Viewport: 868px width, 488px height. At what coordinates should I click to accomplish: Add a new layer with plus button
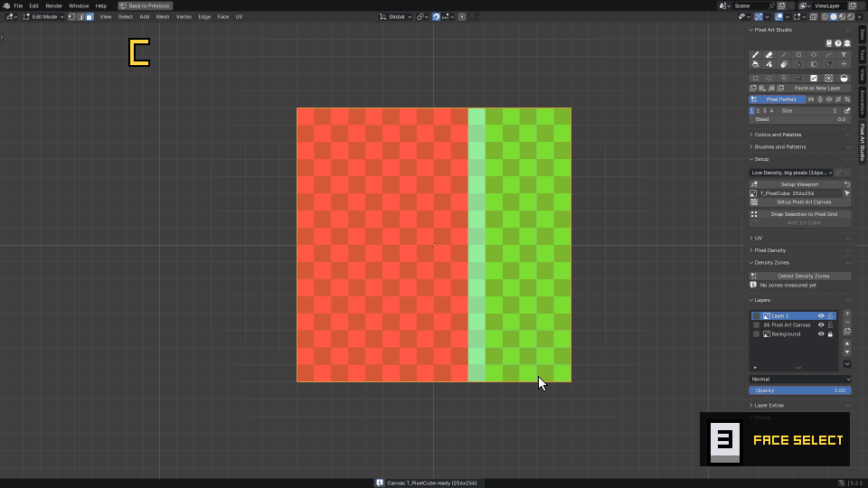point(847,314)
